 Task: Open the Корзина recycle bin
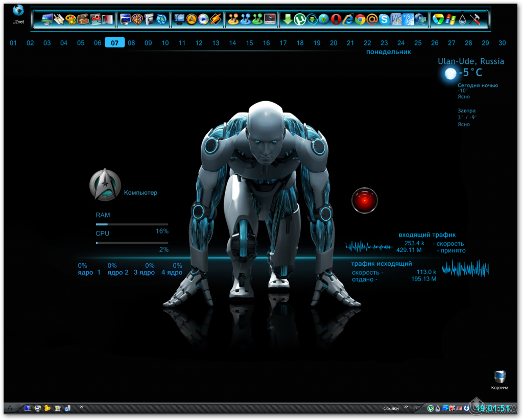coord(500,379)
